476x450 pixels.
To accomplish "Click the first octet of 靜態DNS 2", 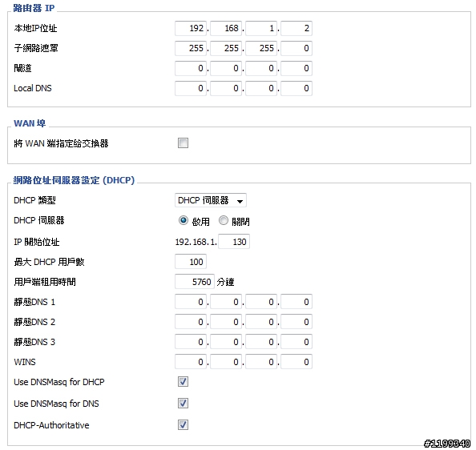I will point(191,322).
